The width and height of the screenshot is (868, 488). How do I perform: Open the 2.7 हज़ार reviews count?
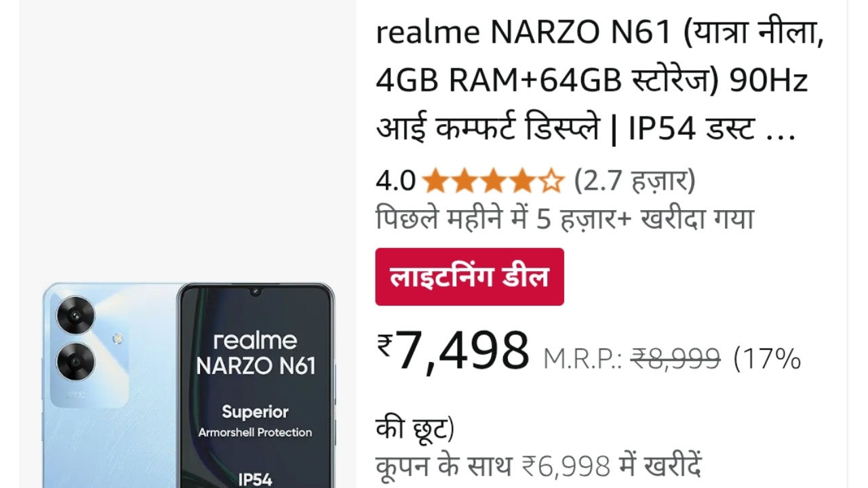[x=635, y=181]
